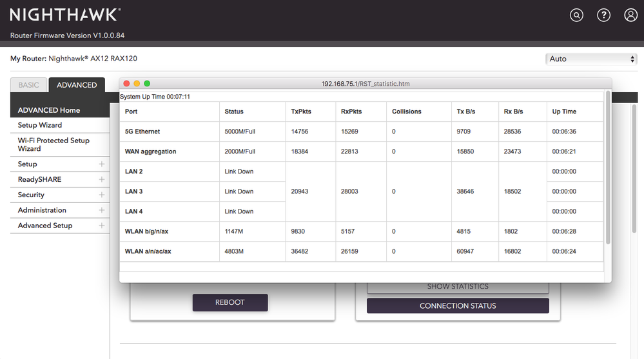
Task: Open Wi-Fi Protected Setup Wizard
Action: pyautogui.click(x=54, y=144)
